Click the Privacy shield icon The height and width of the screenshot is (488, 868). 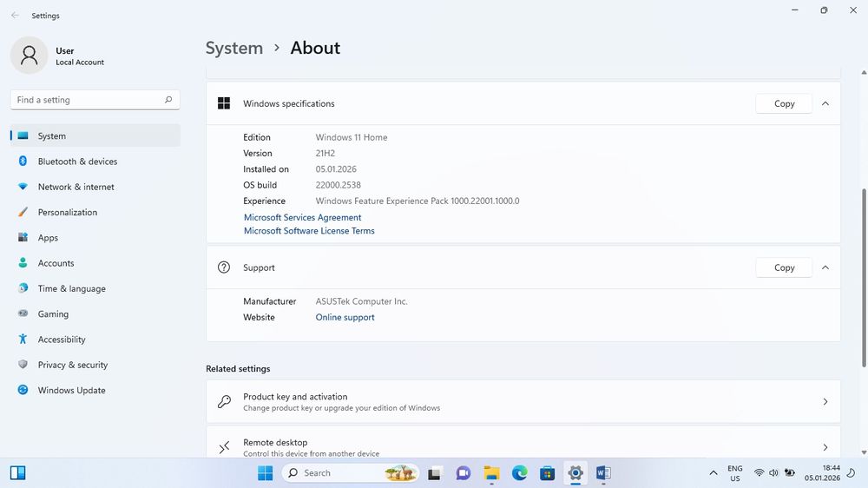[23, 364]
